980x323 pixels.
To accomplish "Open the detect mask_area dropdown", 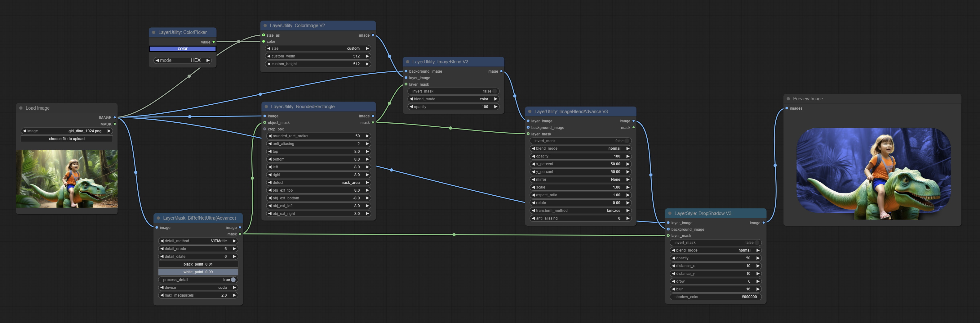I will [318, 182].
